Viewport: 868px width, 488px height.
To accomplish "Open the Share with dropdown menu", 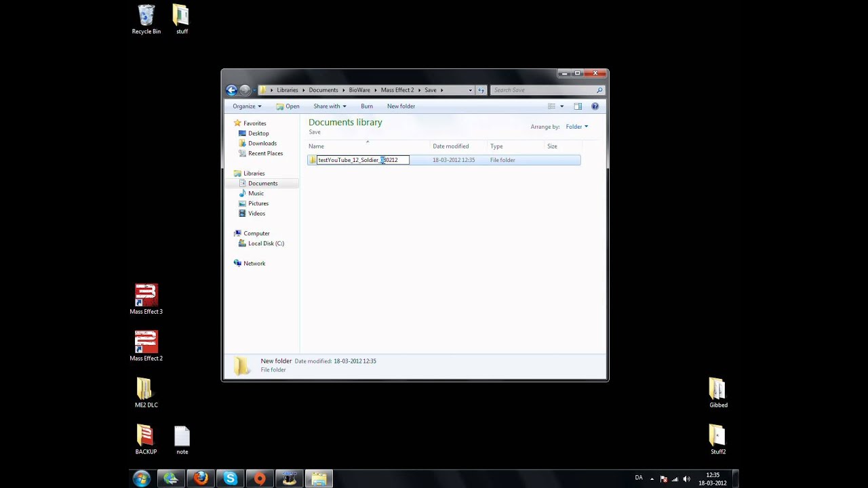I will (330, 106).
